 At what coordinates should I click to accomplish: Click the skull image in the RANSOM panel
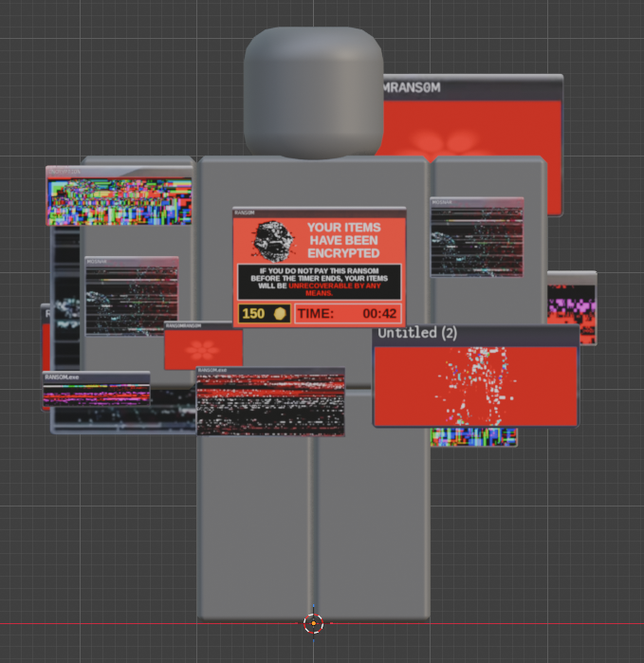[273, 241]
